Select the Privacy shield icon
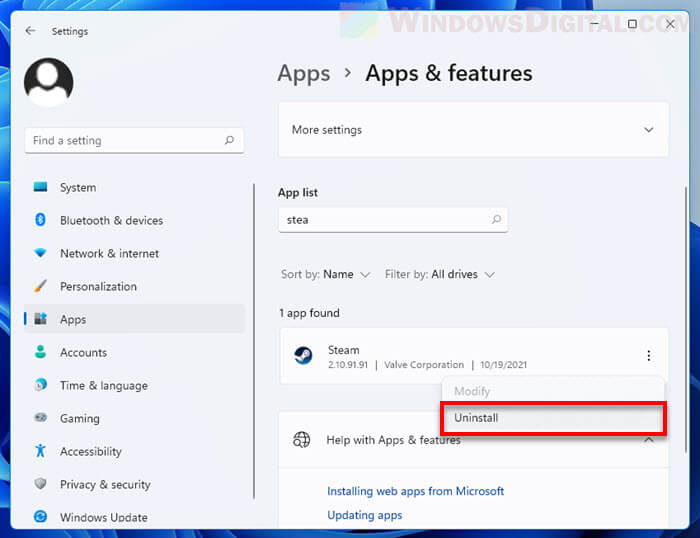Screen dimensions: 700x538 coord(40,484)
